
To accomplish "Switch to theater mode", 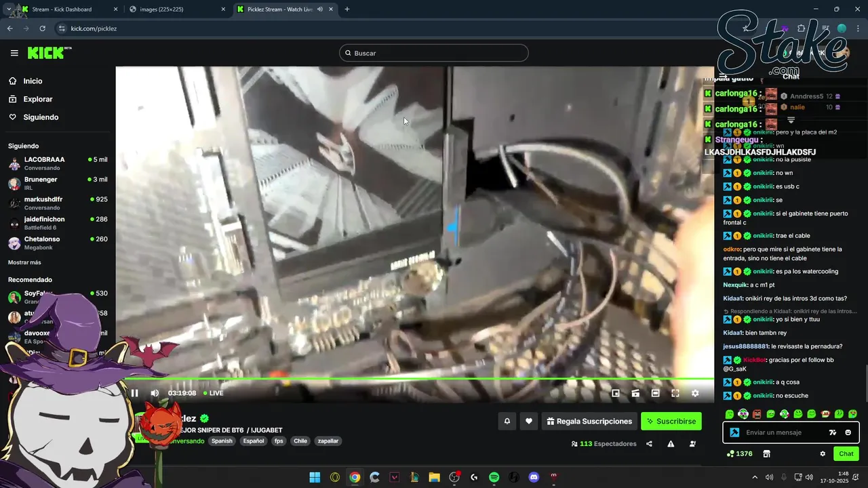I will tap(655, 393).
